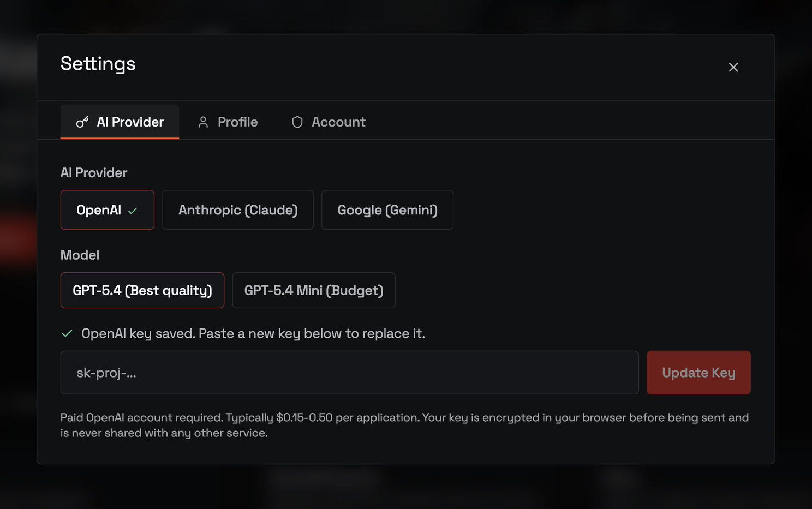
Task: Select the GPT-5.4 (Best quality) model
Action: pyautogui.click(x=142, y=290)
